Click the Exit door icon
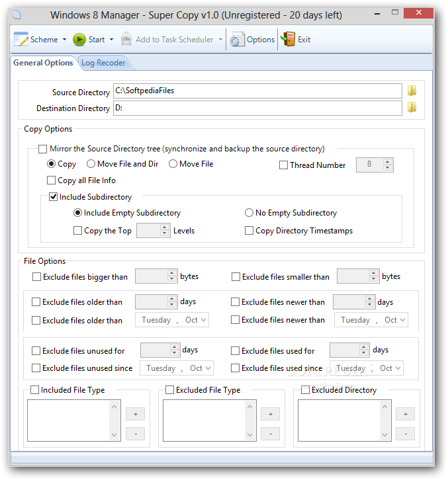 tap(288, 39)
